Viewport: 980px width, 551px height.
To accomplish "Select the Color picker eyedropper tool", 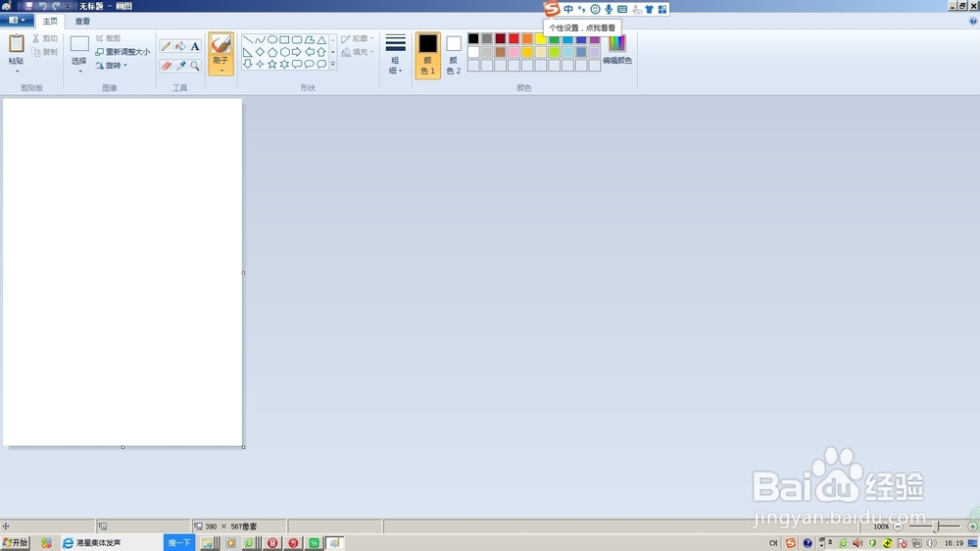I will (180, 66).
